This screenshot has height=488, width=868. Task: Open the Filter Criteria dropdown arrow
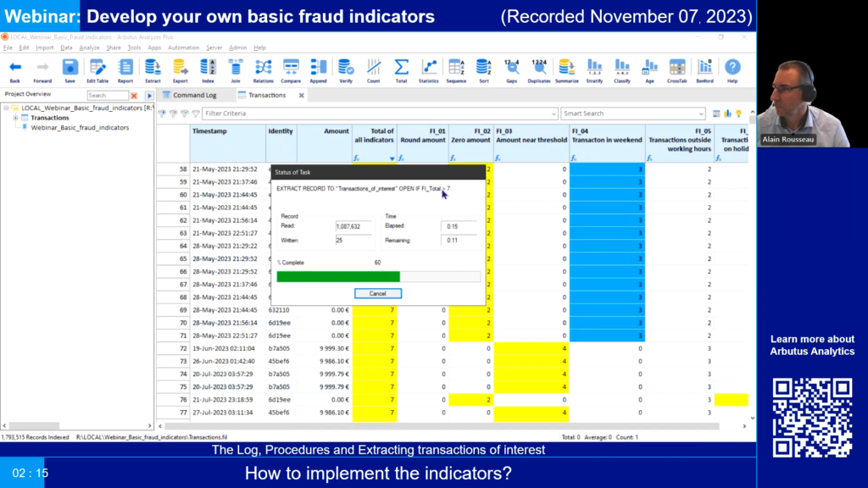tap(553, 114)
